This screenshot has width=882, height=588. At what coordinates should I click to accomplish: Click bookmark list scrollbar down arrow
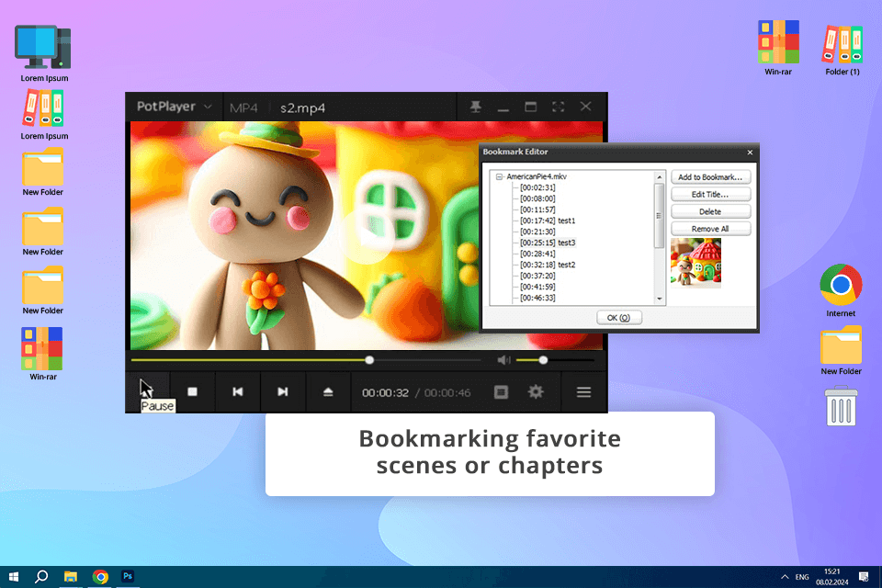coord(660,300)
